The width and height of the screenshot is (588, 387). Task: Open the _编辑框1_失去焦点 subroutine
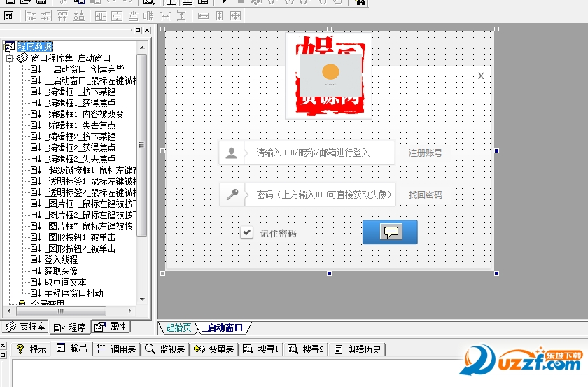tap(80, 126)
